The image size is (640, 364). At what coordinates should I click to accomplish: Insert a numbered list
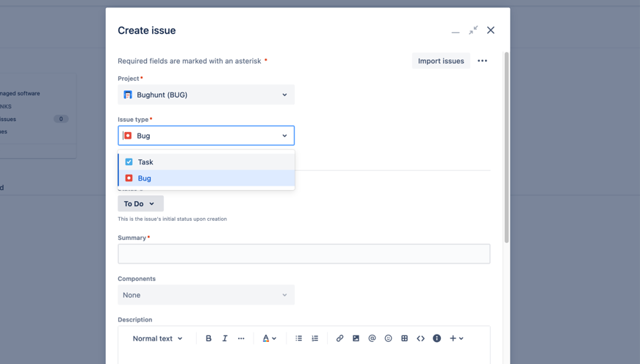point(315,338)
